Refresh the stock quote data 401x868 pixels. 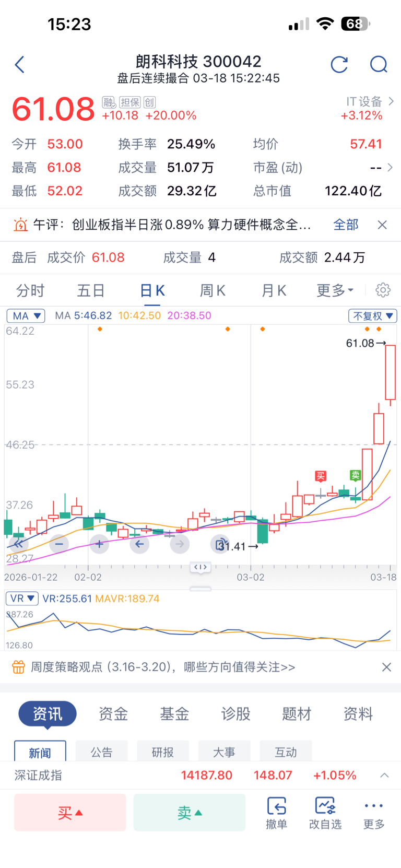[x=339, y=65]
